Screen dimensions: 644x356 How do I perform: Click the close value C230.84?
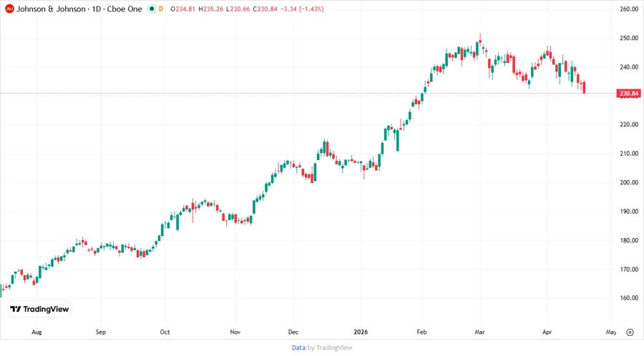coord(265,9)
